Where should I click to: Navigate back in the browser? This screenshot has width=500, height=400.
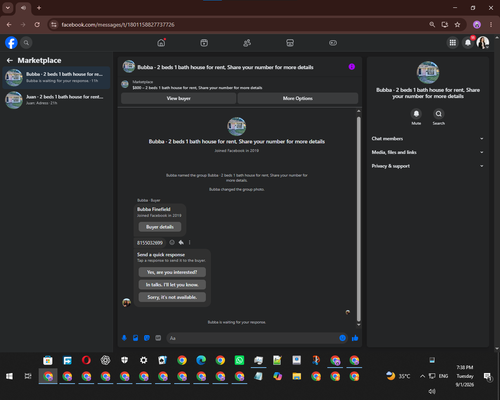9,25
